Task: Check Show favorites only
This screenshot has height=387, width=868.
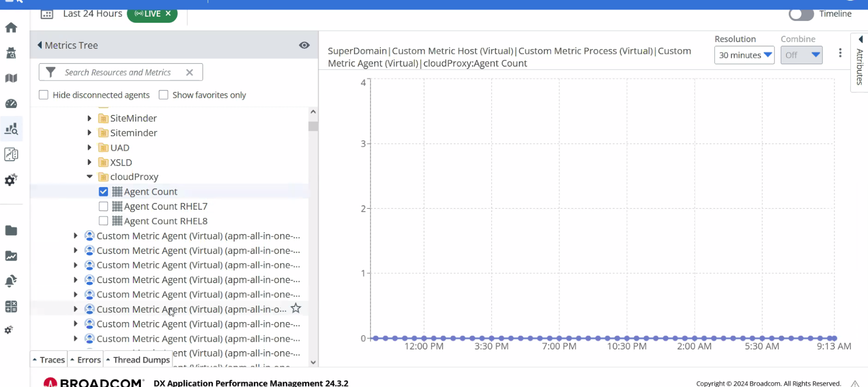Action: click(x=164, y=95)
